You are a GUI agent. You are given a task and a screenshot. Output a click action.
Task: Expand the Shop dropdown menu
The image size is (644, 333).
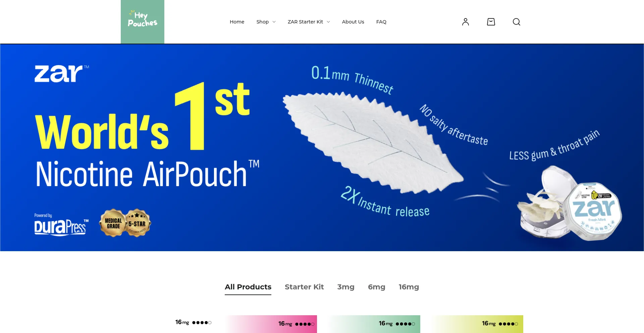pyautogui.click(x=266, y=22)
